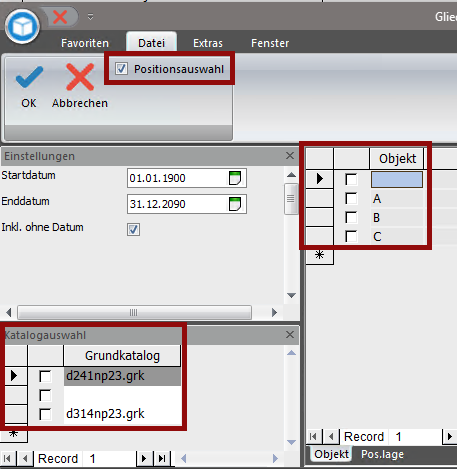Uncheck the Inkl. ohne Datum checkbox

133,229
